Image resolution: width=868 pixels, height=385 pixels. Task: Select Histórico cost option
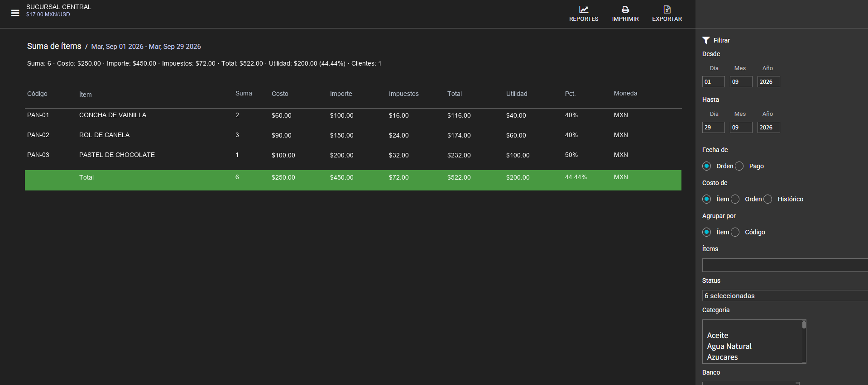click(768, 199)
